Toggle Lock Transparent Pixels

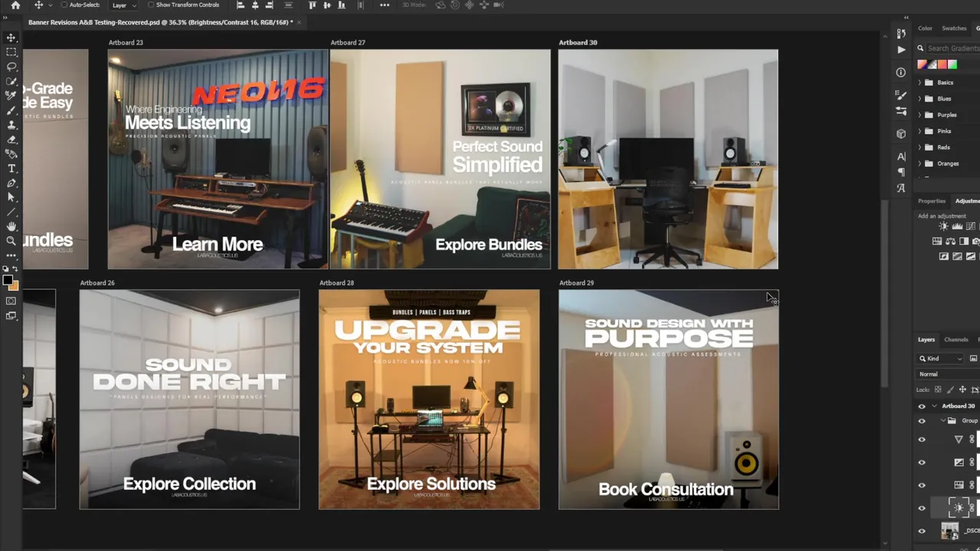point(938,390)
